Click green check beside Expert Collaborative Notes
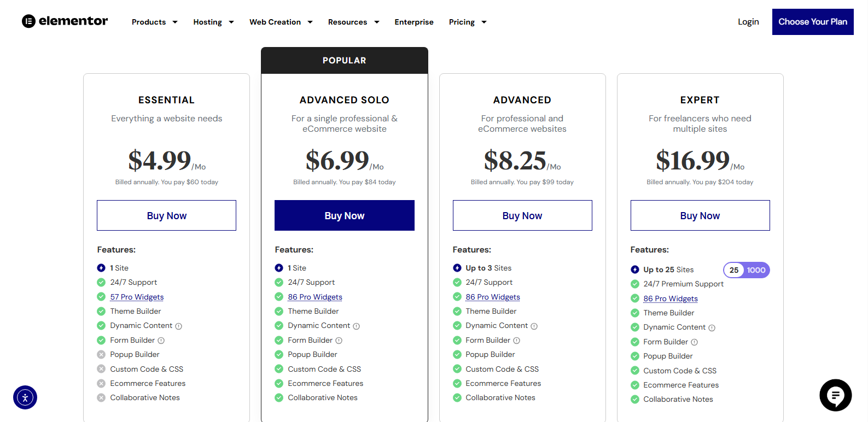Image resolution: width=868 pixels, height=422 pixels. tap(635, 399)
